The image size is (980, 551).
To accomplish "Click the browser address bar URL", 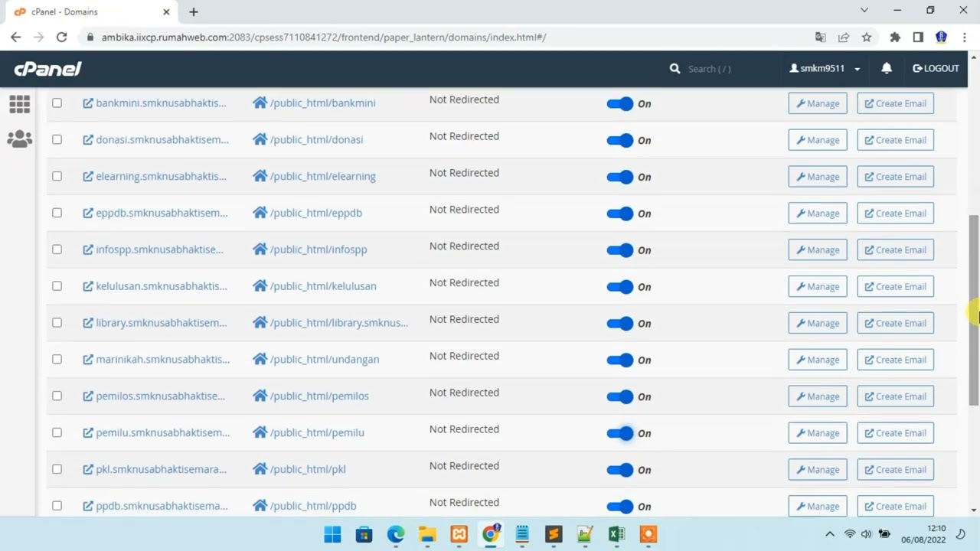I will (x=323, y=37).
